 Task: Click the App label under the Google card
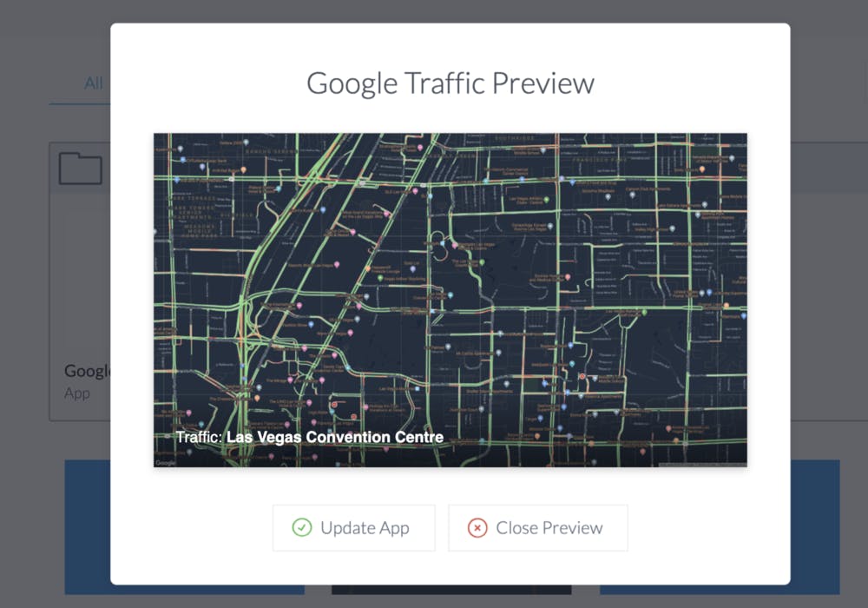coord(77,393)
